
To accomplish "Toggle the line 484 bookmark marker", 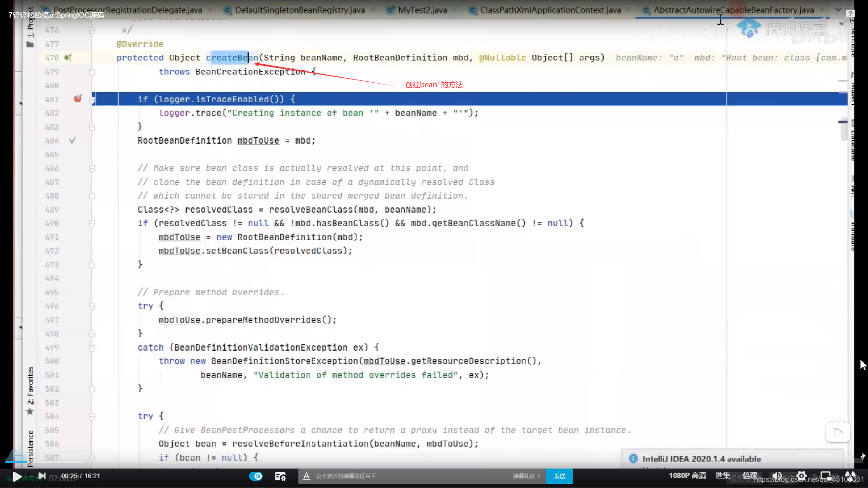I will pos(72,140).
